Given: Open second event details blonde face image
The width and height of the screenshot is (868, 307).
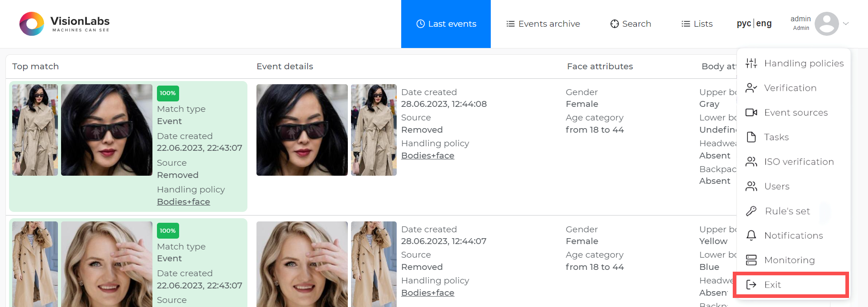Looking at the screenshot, I should coord(302,264).
